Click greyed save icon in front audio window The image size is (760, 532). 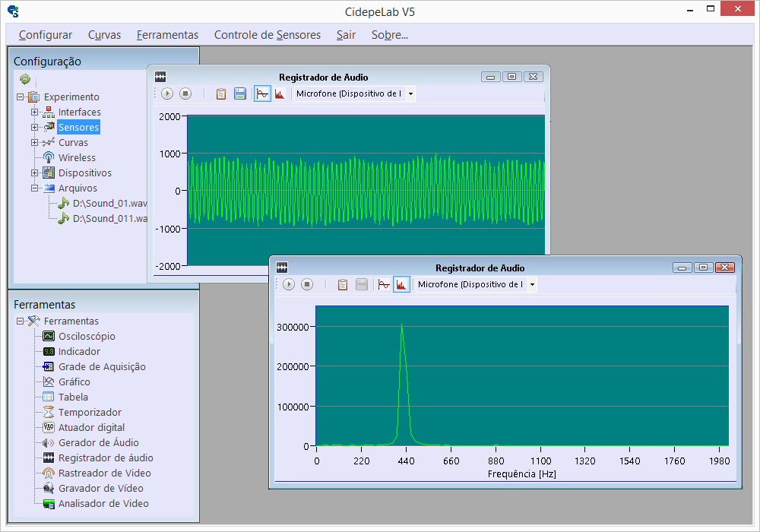point(362,284)
